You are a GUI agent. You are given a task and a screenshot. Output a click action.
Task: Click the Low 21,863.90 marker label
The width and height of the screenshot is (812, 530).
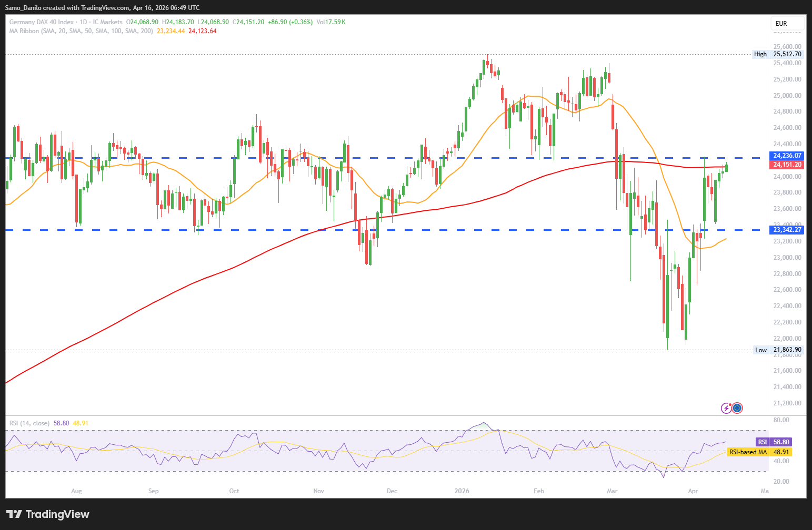point(778,350)
